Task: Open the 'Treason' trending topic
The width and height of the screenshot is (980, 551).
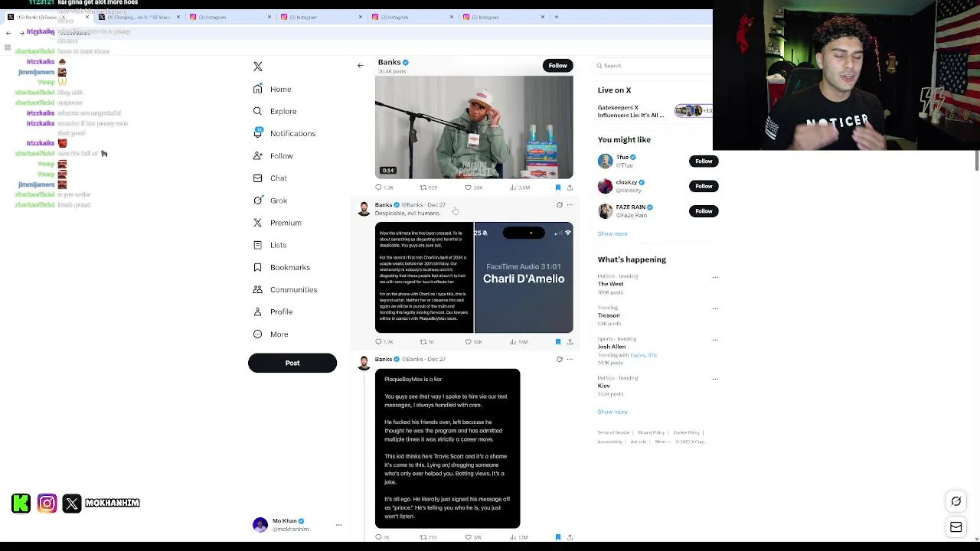Action: coord(609,315)
